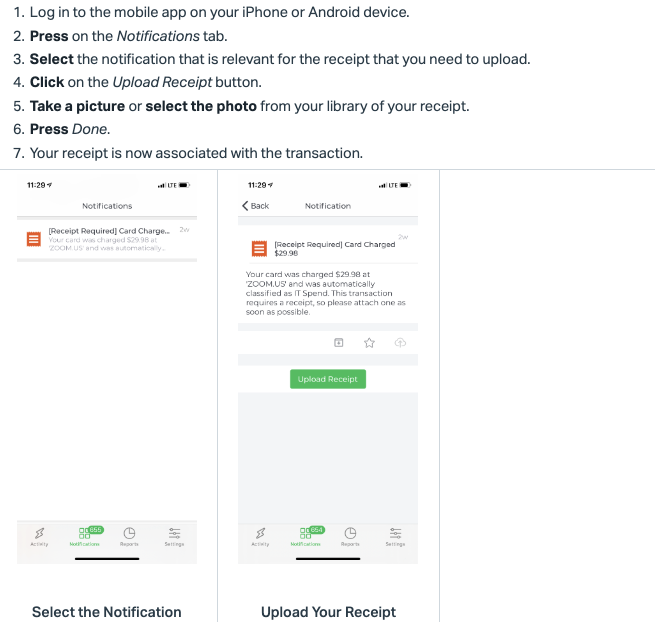Image resolution: width=655 pixels, height=622 pixels.
Task: Tap the green Upload Receipt button
Action: point(328,379)
